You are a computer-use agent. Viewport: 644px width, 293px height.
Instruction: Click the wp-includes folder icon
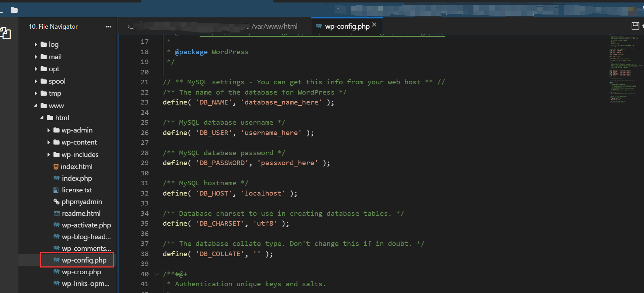pyautogui.click(x=56, y=154)
